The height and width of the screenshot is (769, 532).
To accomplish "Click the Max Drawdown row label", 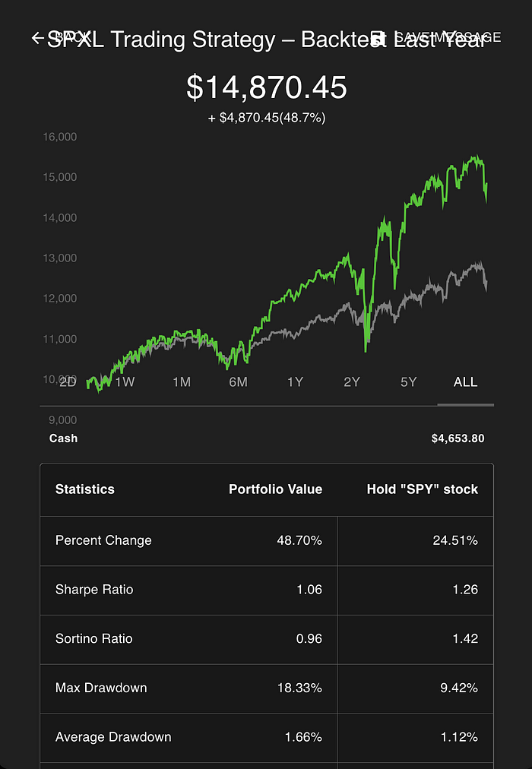I will click(x=101, y=688).
